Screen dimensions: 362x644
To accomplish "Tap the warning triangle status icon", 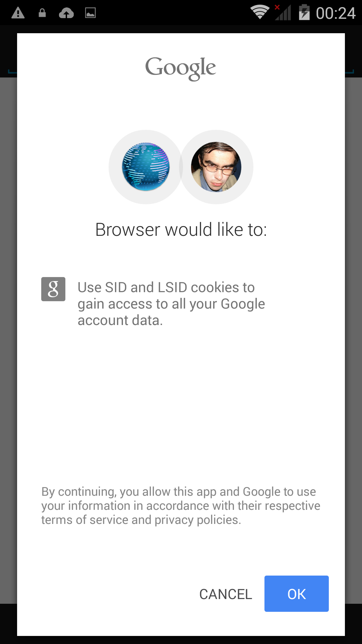I will (18, 13).
